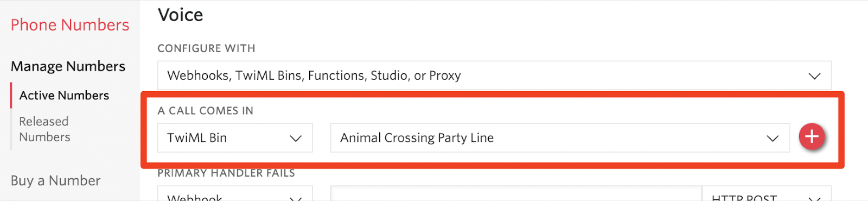Click the primary handler fails URL field
The height and width of the screenshot is (201, 868).
[x=516, y=194]
